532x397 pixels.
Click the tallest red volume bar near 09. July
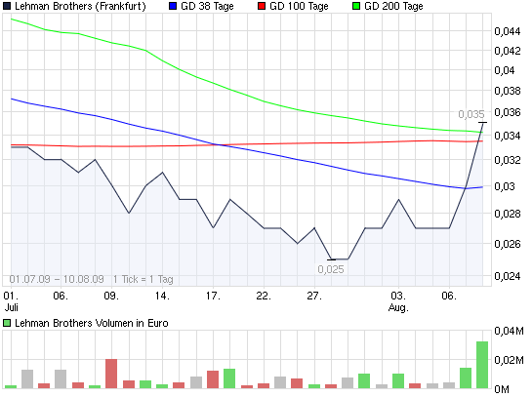(111, 374)
